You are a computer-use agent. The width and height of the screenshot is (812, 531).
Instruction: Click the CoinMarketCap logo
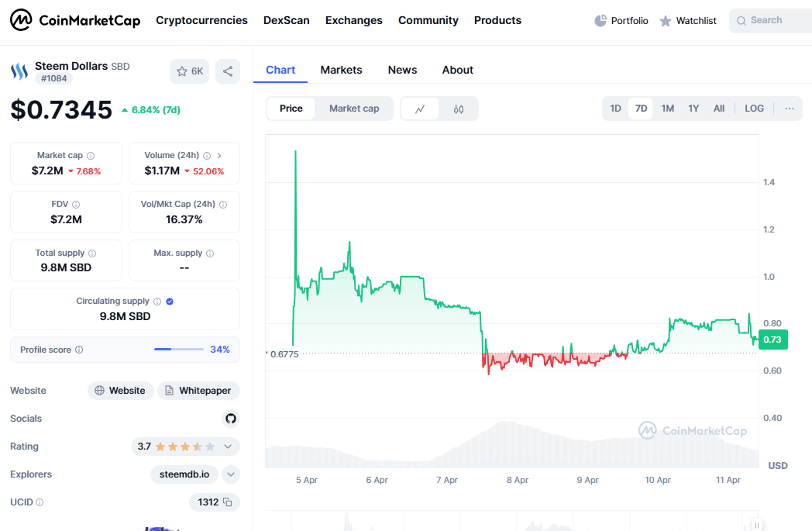click(75, 20)
